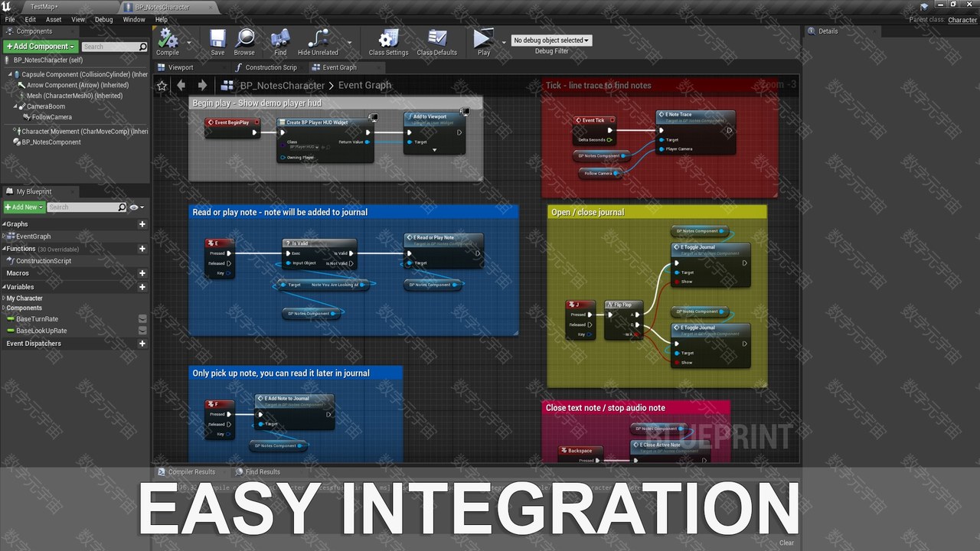This screenshot has height=551, width=980.
Task: Open the Help menu
Action: (x=162, y=20)
